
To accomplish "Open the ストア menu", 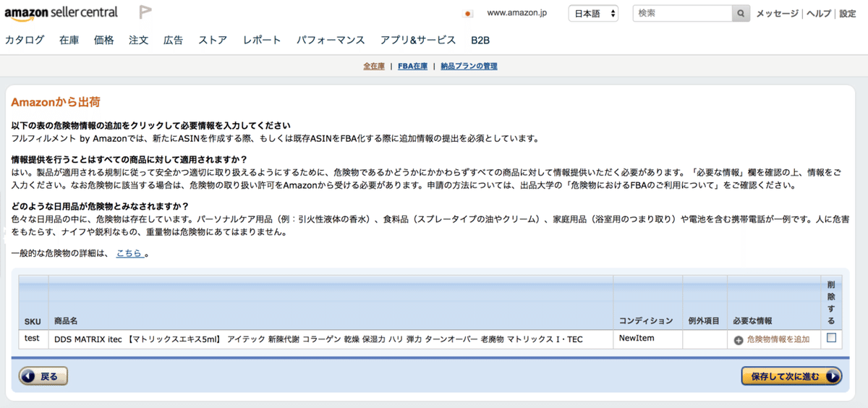I will [x=213, y=41].
